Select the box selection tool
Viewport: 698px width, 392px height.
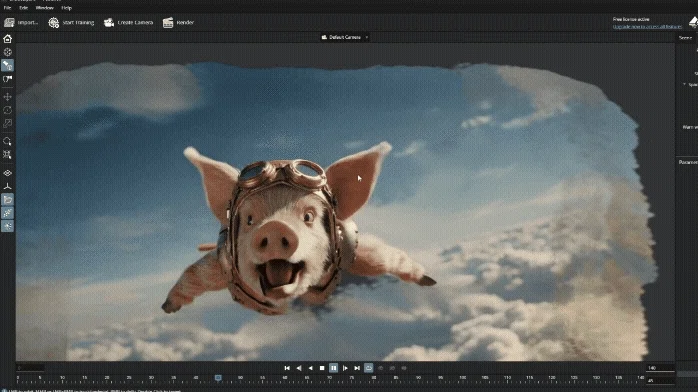(8, 155)
